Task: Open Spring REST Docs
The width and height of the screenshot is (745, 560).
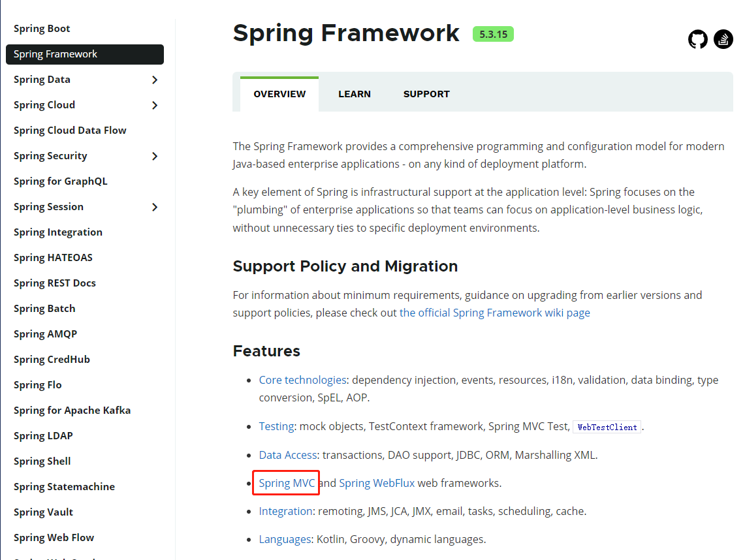Action: tap(55, 283)
